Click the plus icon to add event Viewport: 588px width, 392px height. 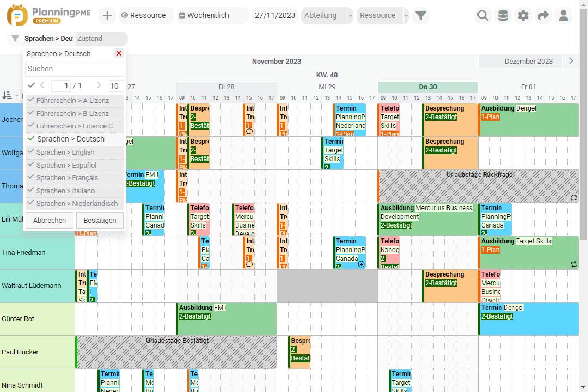(107, 16)
